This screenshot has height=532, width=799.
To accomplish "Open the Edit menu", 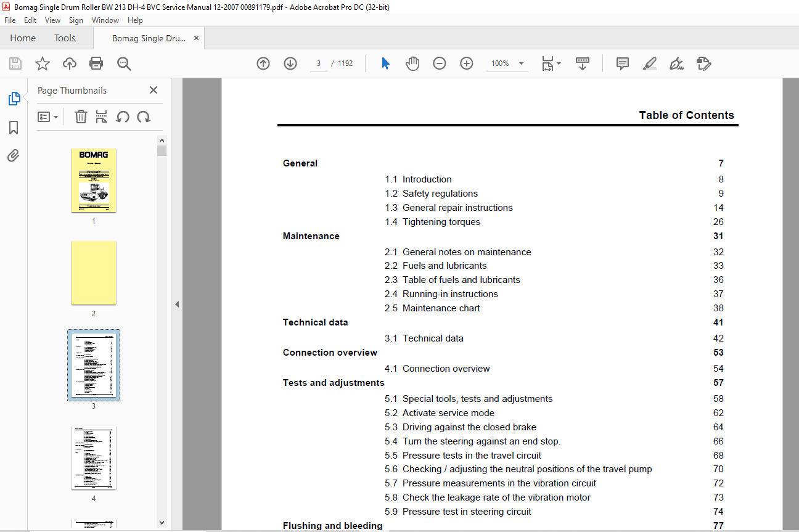I will click(x=30, y=20).
